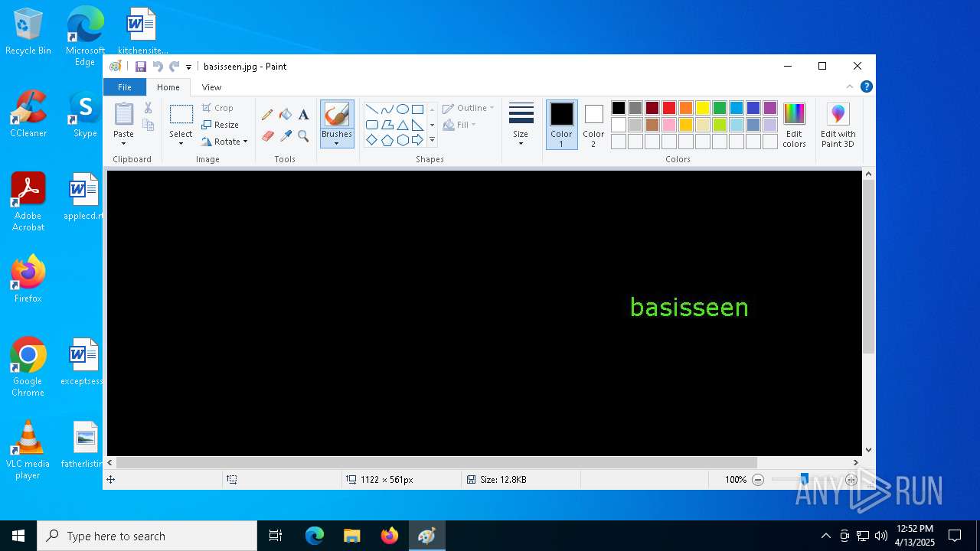Choose the Right arrow shape
Image resolution: width=980 pixels, height=551 pixels.
click(417, 140)
